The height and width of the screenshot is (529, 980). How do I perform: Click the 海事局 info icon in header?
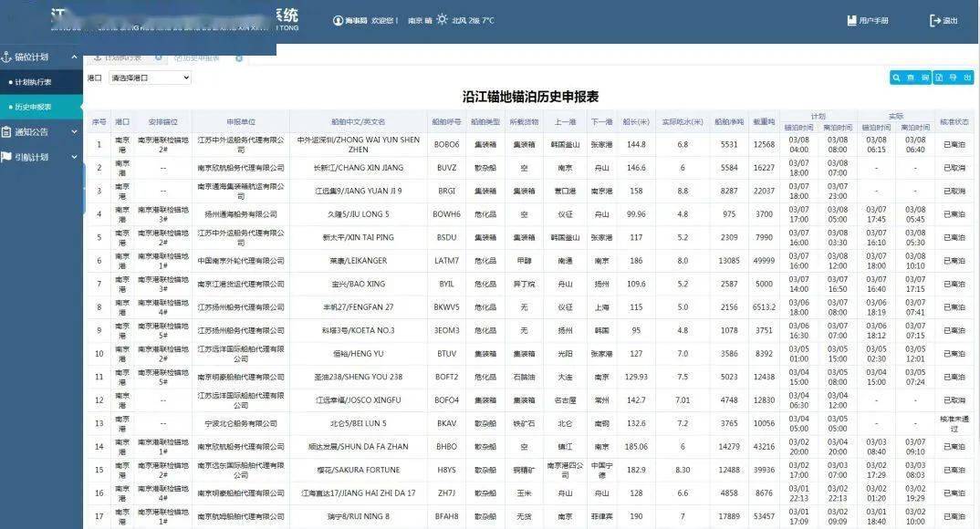[338, 19]
